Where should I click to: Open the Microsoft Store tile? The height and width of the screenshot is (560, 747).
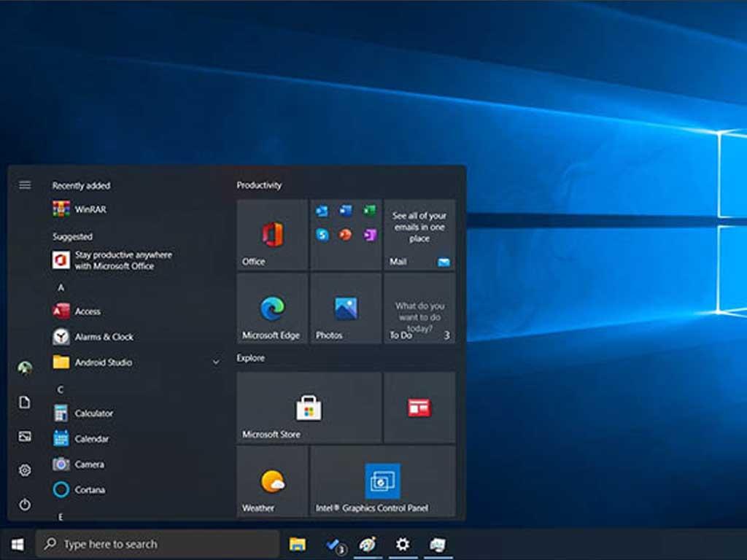pos(309,408)
